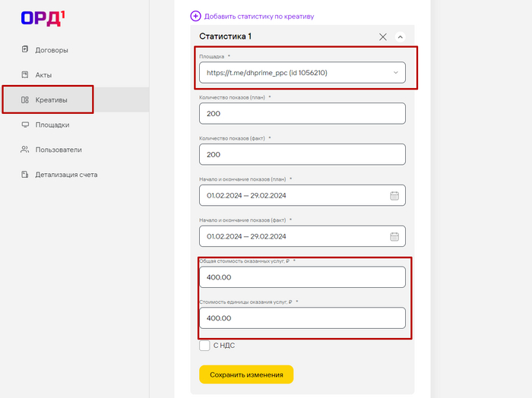Click the ОРД logo
The width and height of the screenshot is (532, 398).
(42, 18)
